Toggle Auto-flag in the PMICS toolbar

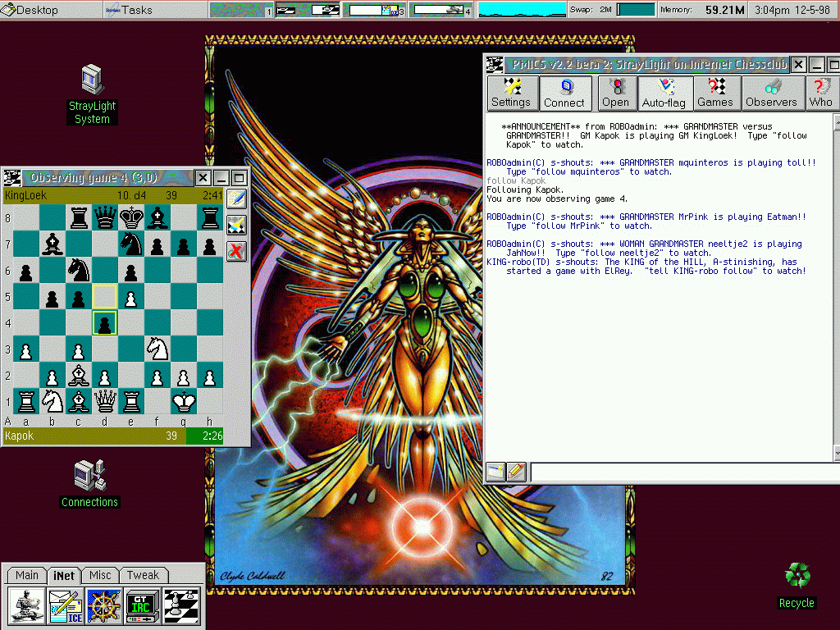(x=664, y=94)
